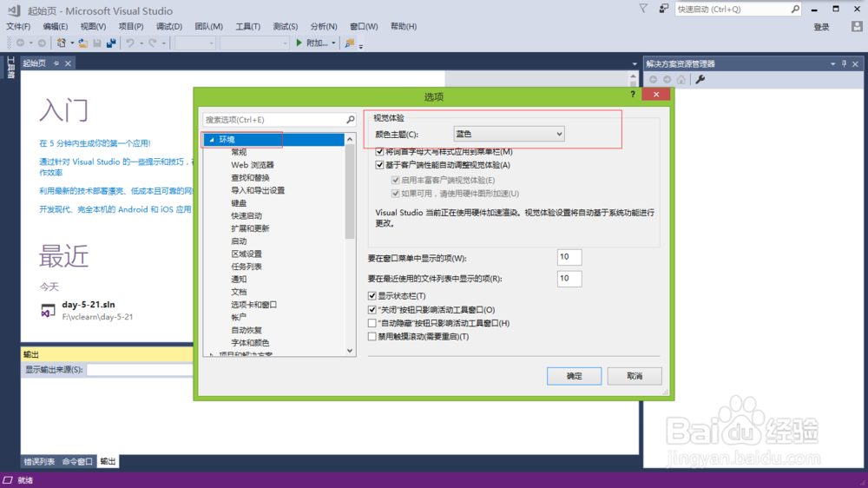Screen dimensions: 868x488
Task: Open the 附加 button dropdown arrow
Action: pyautogui.click(x=333, y=43)
